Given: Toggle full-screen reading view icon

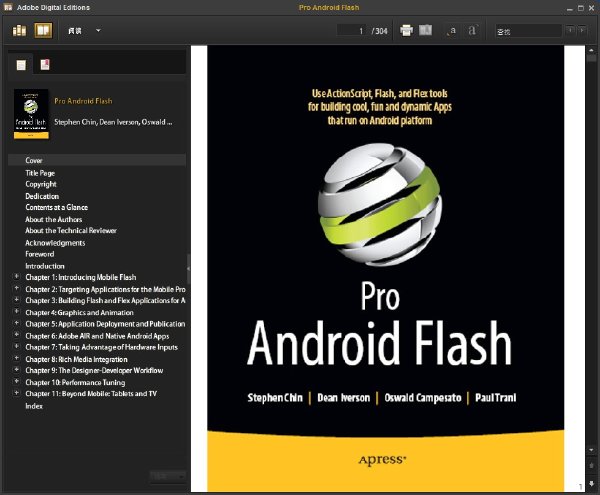Looking at the screenshot, I should point(425,30).
